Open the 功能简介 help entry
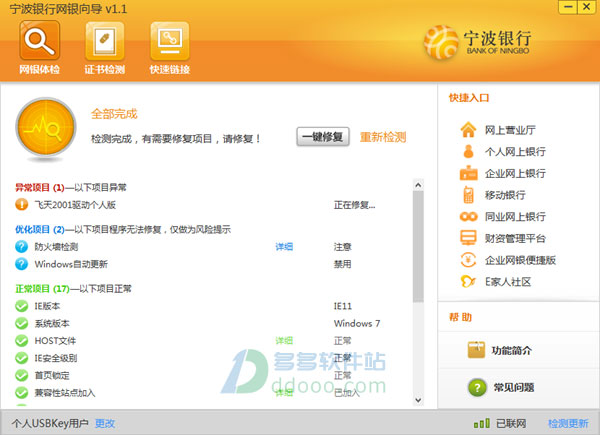The height and width of the screenshot is (435, 600). (x=512, y=350)
